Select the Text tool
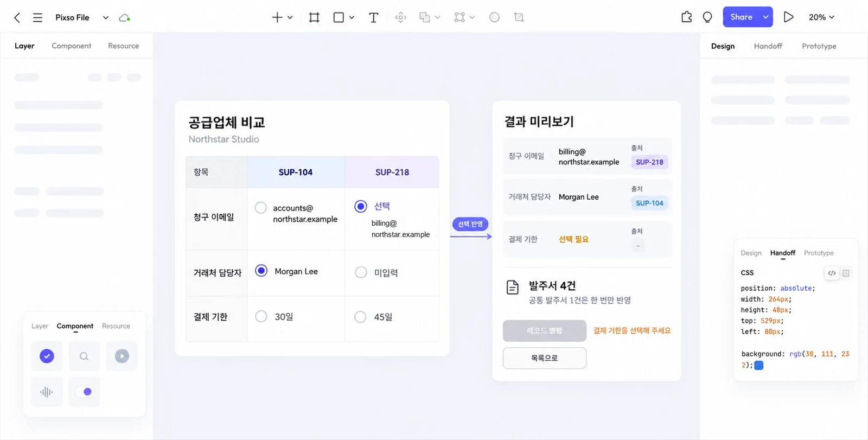Image resolution: width=868 pixels, height=440 pixels. pyautogui.click(x=373, y=17)
